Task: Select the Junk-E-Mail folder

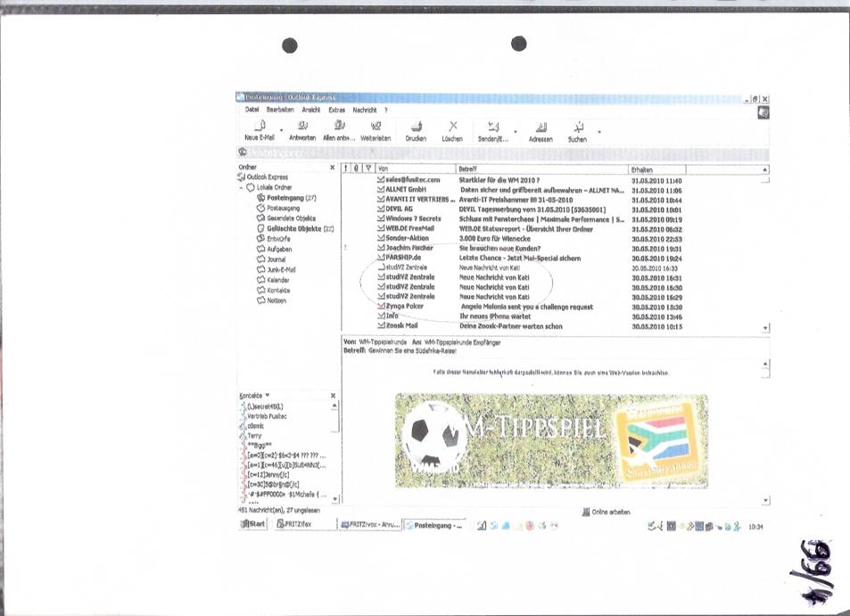Action: point(276,270)
